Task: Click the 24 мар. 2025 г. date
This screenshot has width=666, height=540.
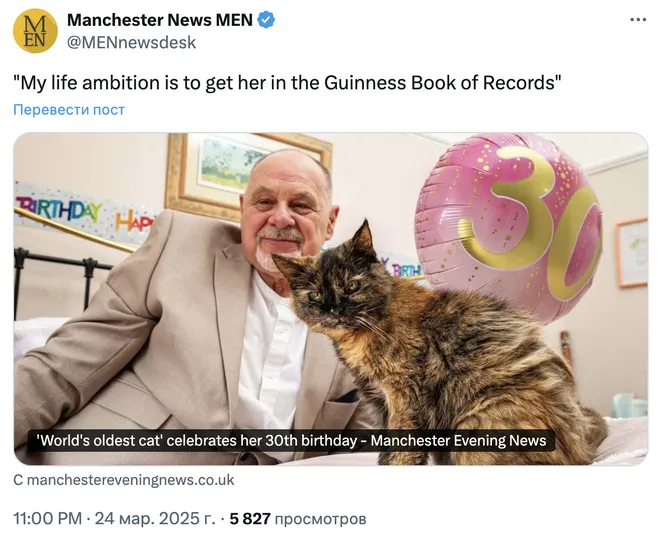Action: (x=155, y=519)
